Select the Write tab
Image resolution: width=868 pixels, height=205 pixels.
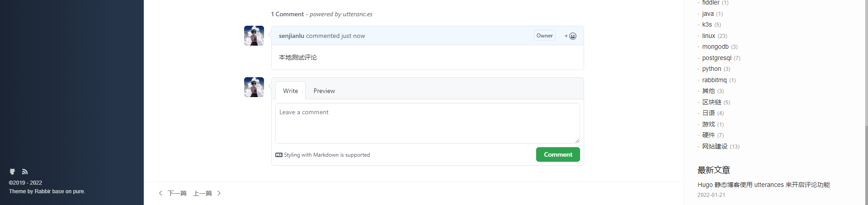click(290, 91)
